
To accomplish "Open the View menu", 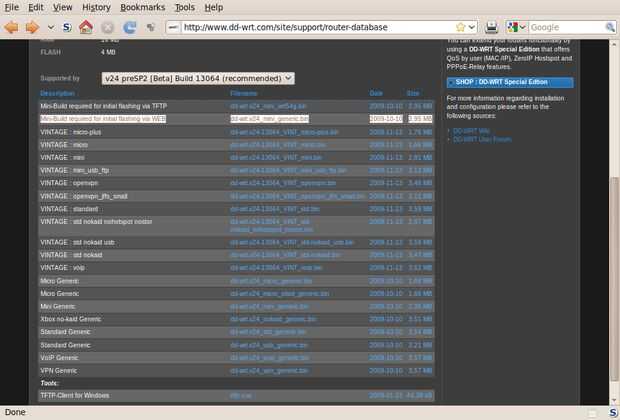I will [62, 8].
